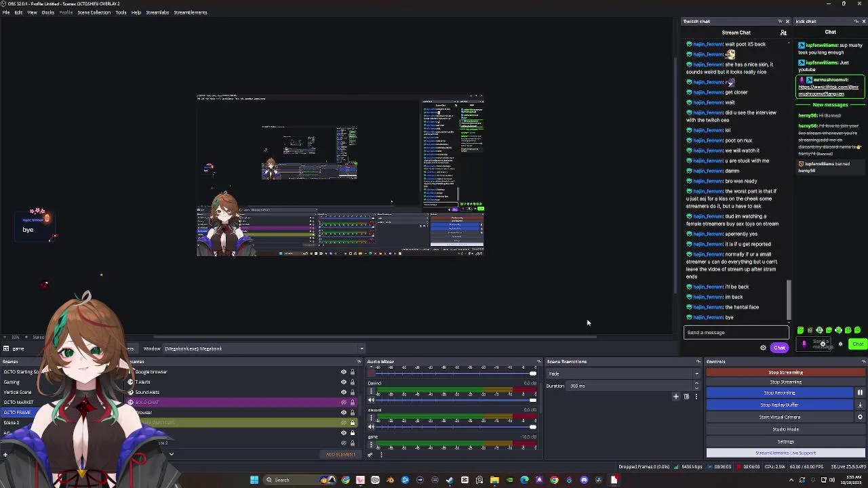Screen dimensions: 868x488
Task: Open Kick chat settings gear
Action: click(841, 344)
